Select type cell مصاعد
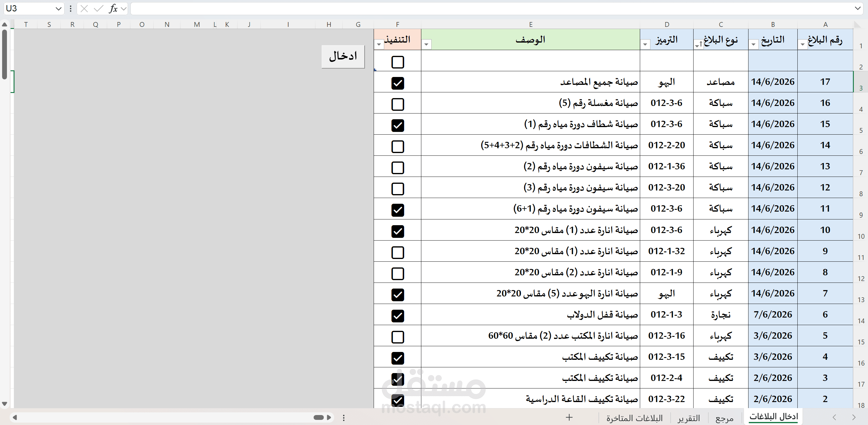Screen dimensions: 868x425 [721, 82]
